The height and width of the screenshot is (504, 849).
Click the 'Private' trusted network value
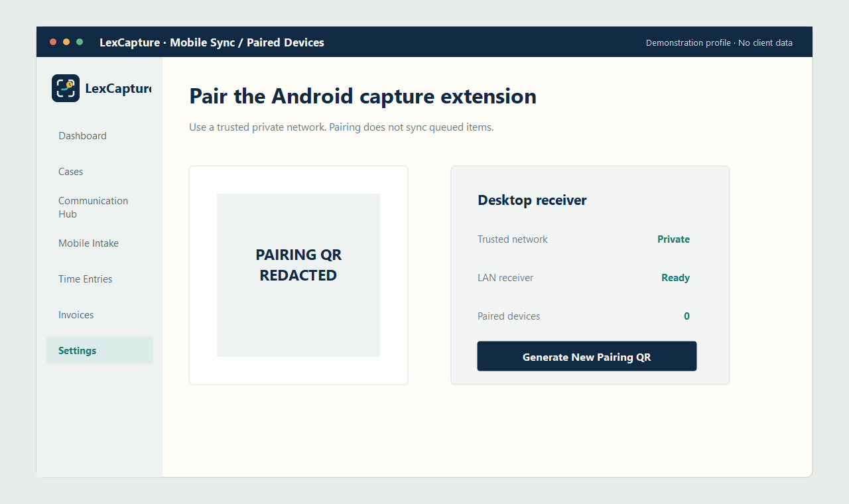(x=673, y=239)
